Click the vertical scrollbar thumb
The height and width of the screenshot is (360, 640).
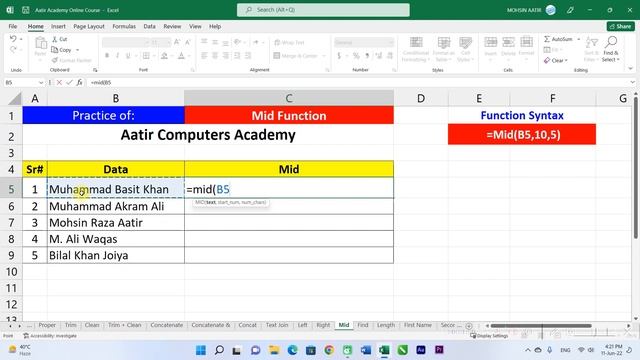(x=636, y=167)
